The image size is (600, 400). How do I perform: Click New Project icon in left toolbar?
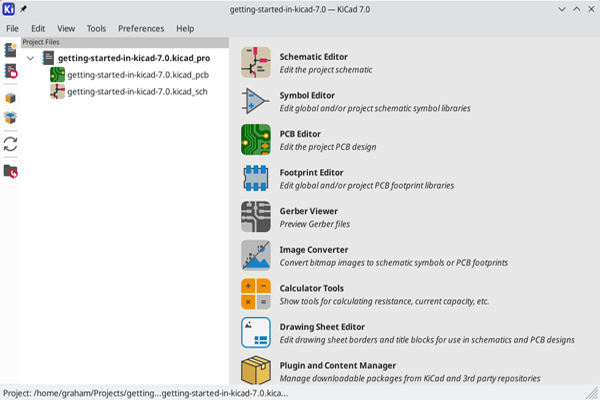click(x=11, y=49)
